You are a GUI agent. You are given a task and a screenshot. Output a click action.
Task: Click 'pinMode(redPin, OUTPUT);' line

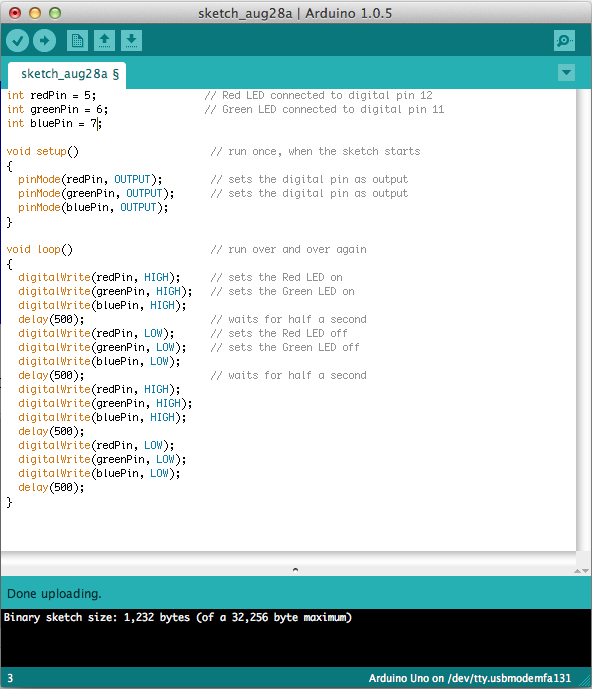pyautogui.click(x=90, y=179)
